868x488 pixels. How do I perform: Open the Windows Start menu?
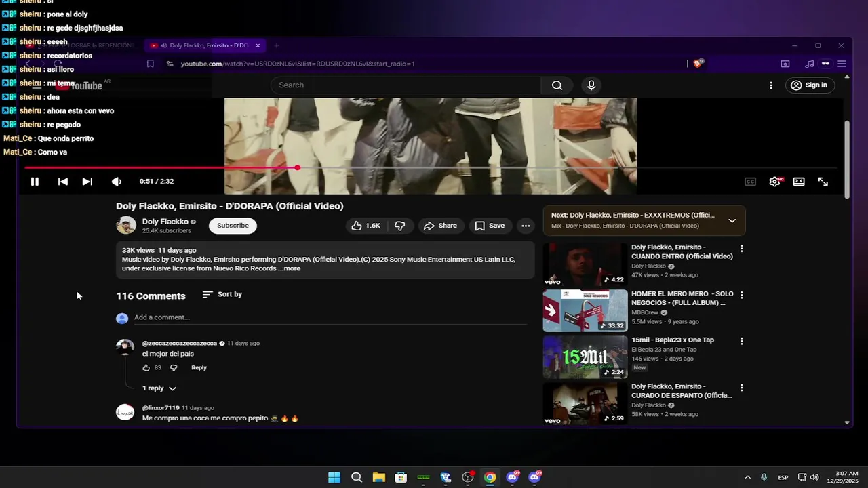point(334,477)
